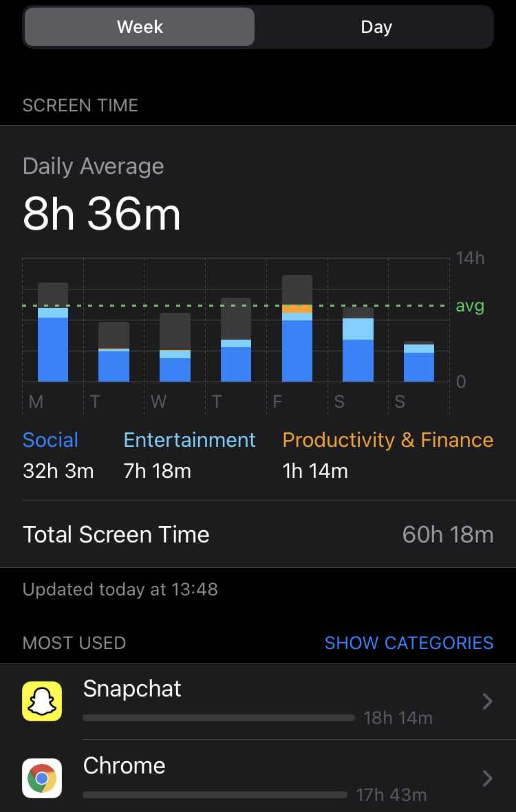Open the Snapchat app icon
The width and height of the screenshot is (516, 812).
click(42, 701)
